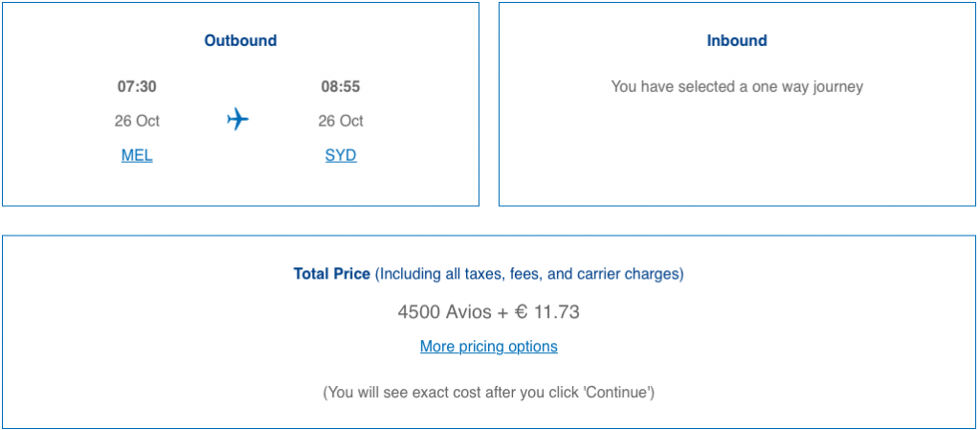980x430 pixels.
Task: Click the Outbound heading
Action: [240, 40]
